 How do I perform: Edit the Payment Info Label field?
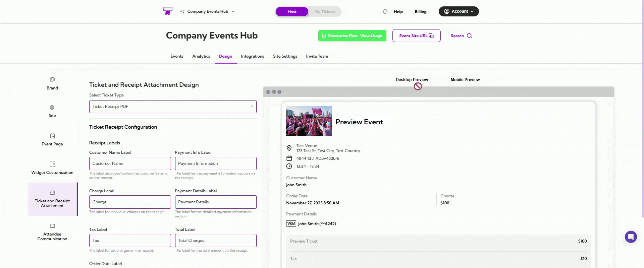click(216, 163)
